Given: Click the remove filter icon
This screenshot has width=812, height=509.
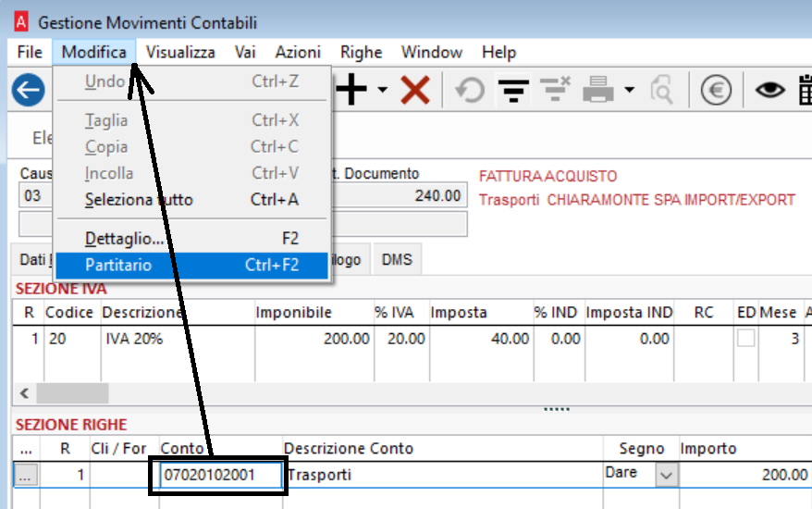Looking at the screenshot, I should (x=555, y=89).
